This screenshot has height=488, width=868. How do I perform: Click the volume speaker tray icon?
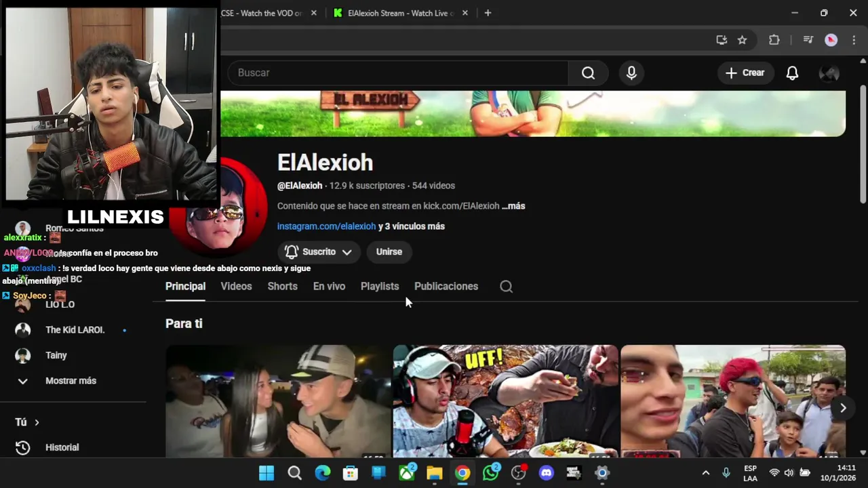click(789, 473)
